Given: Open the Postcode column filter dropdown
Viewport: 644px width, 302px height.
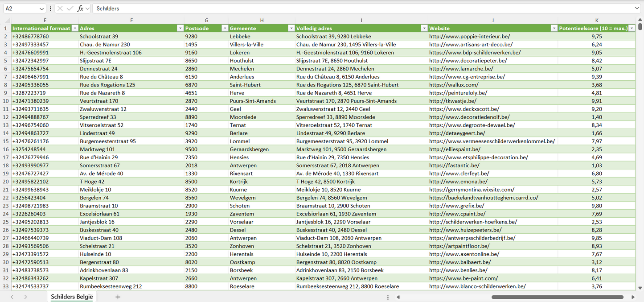Looking at the screenshot, I should click(x=225, y=29).
